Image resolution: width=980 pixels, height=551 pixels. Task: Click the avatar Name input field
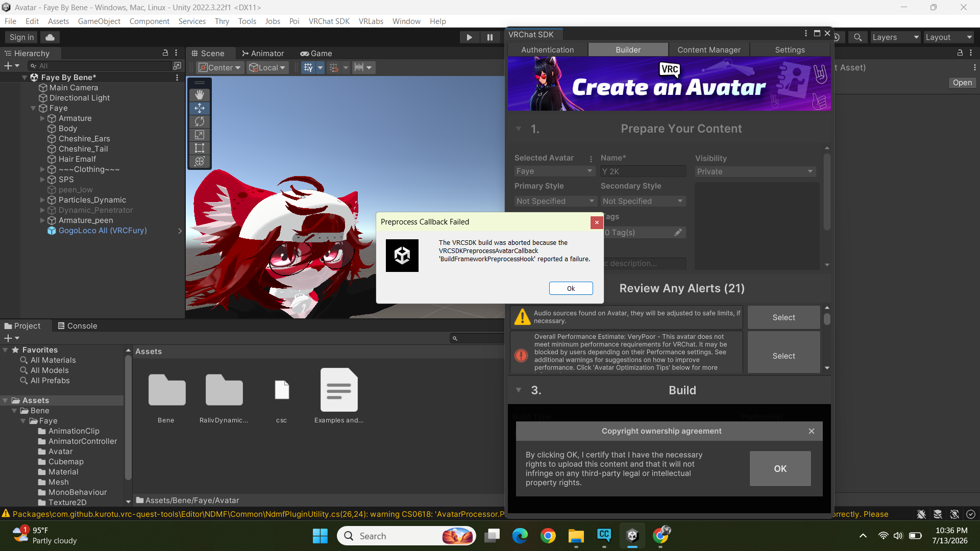point(643,171)
